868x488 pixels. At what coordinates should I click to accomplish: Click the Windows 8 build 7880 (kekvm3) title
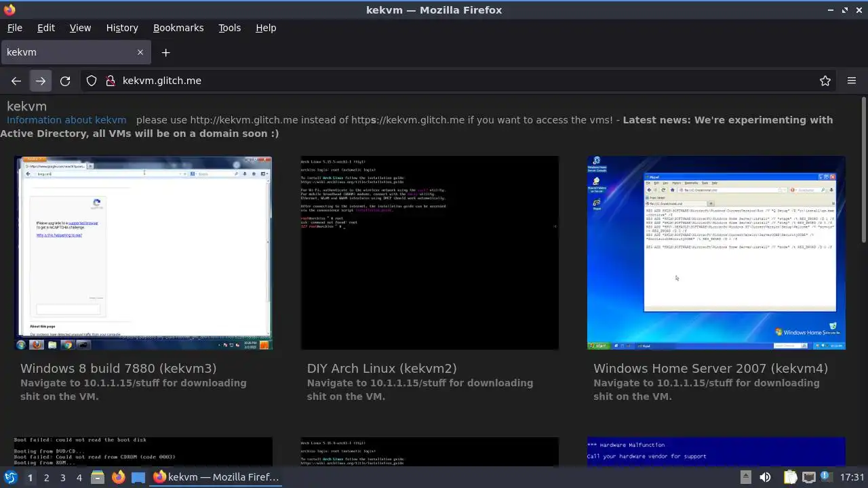(x=119, y=369)
